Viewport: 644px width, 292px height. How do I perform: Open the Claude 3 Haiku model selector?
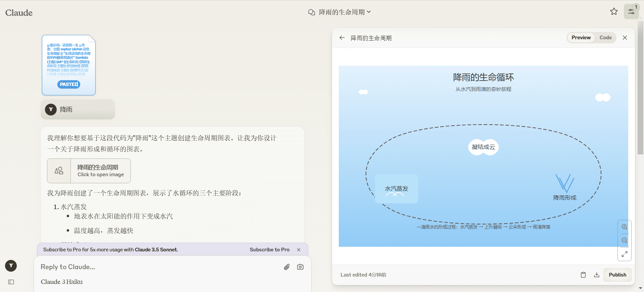tap(62, 282)
